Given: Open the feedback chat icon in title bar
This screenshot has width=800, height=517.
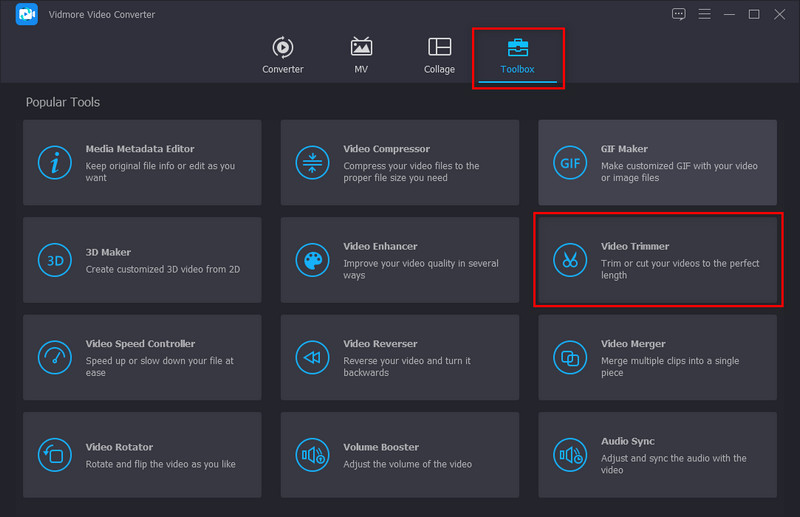Looking at the screenshot, I should pos(679,14).
